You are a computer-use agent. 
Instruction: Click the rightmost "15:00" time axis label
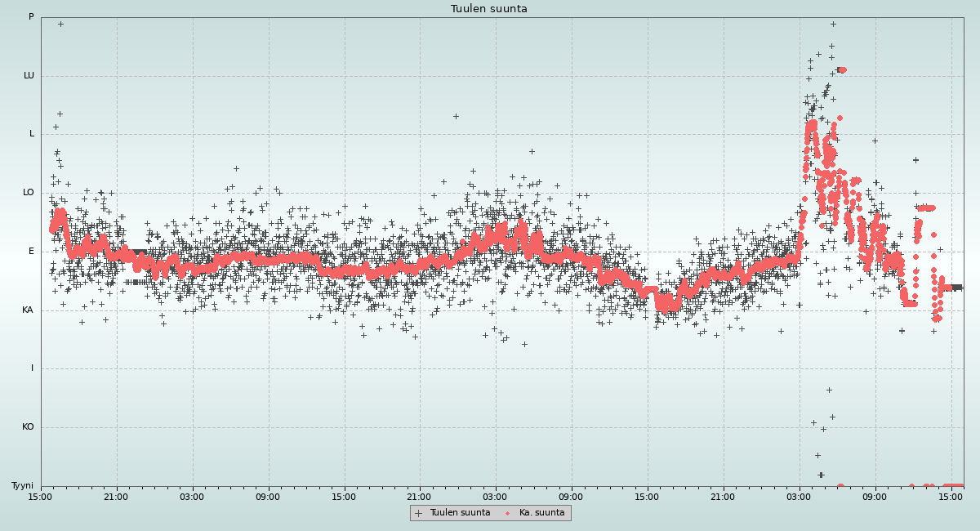(951, 496)
